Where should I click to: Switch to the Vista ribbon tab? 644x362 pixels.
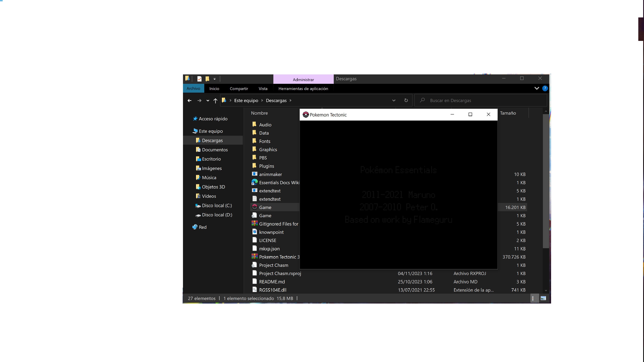(x=263, y=88)
